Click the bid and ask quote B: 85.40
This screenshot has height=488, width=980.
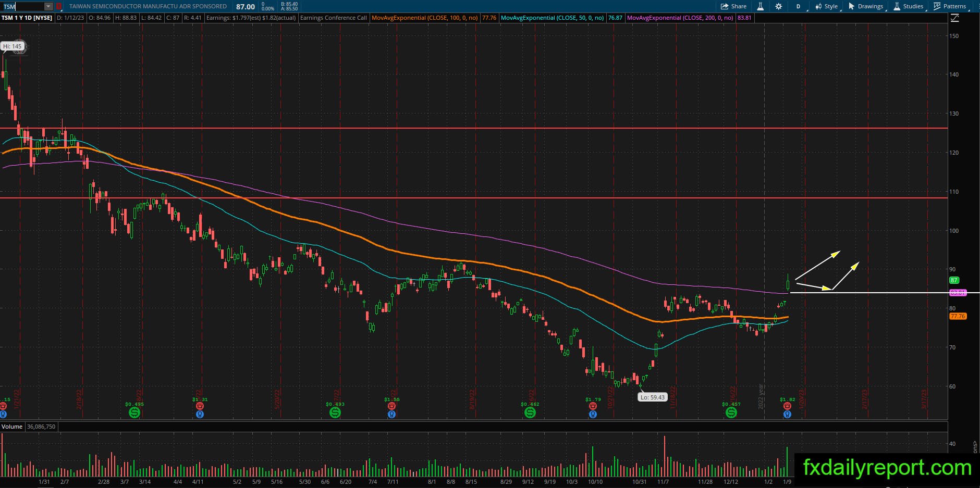[289, 4]
